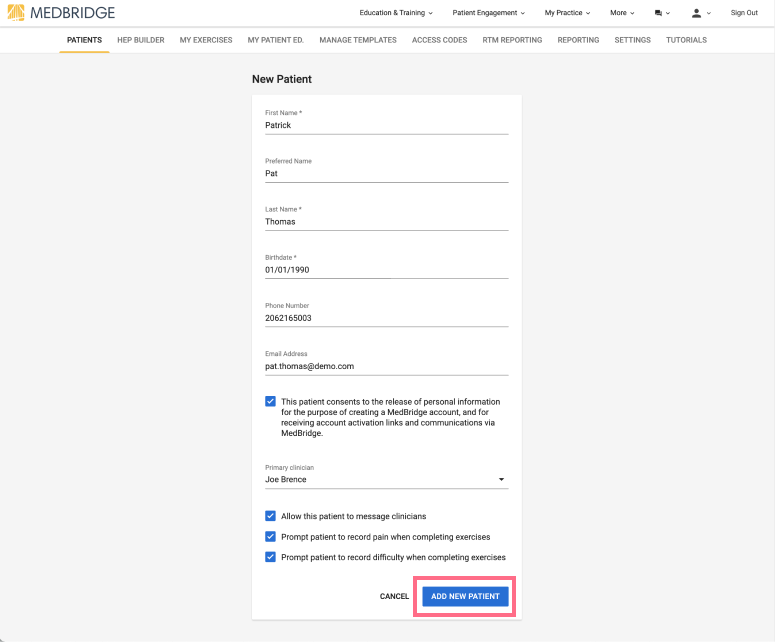The image size is (775, 642).
Task: Expand the My Practice menu
Action: tap(567, 13)
